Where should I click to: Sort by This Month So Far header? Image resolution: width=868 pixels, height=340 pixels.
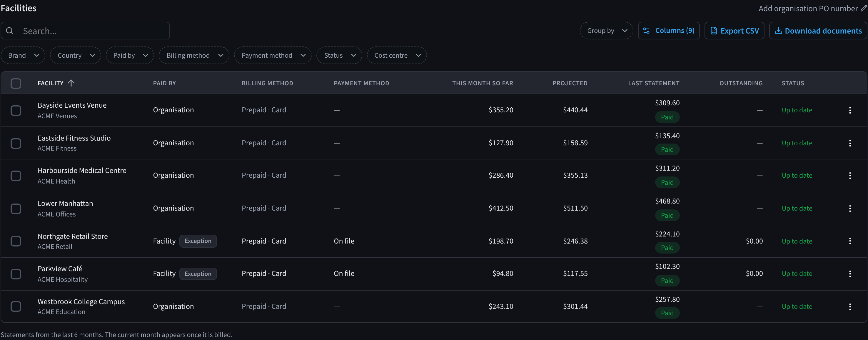click(483, 83)
